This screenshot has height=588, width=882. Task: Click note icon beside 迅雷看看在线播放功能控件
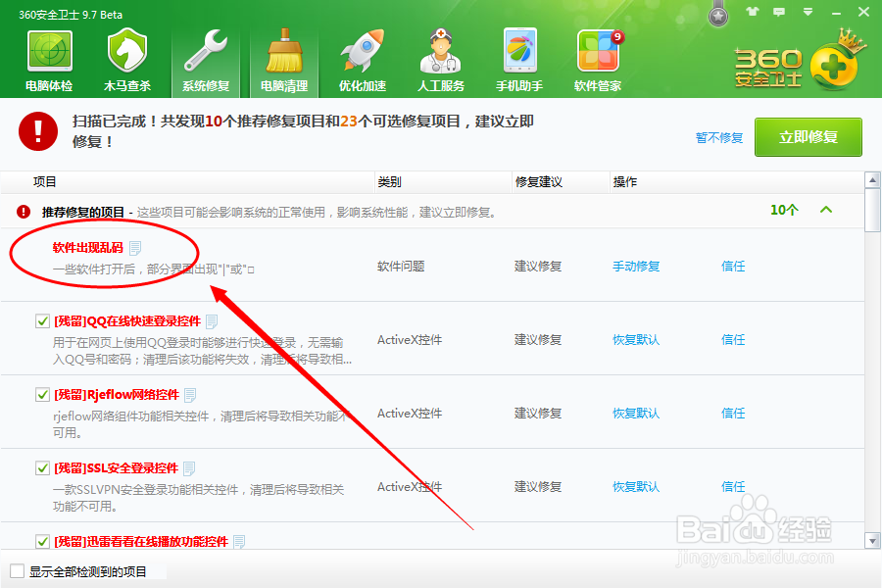click(x=239, y=542)
